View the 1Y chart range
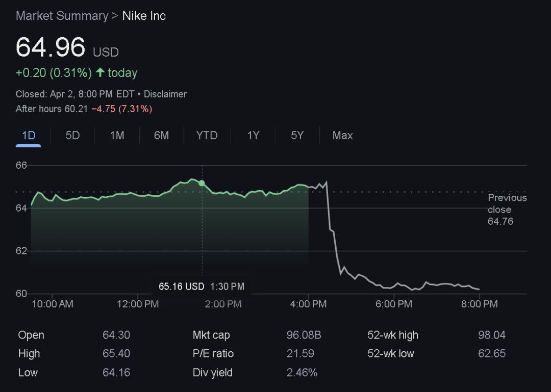The width and height of the screenshot is (551, 392). click(253, 136)
